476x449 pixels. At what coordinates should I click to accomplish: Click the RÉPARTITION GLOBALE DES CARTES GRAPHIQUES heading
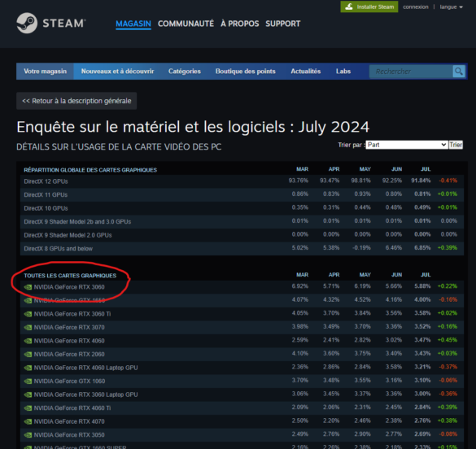tap(90, 170)
